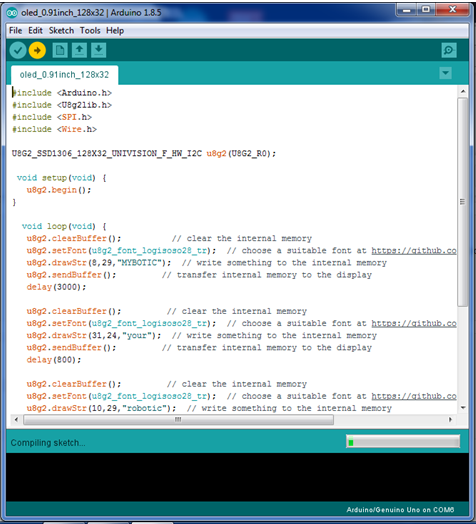Click the compile progress bar

point(403,442)
